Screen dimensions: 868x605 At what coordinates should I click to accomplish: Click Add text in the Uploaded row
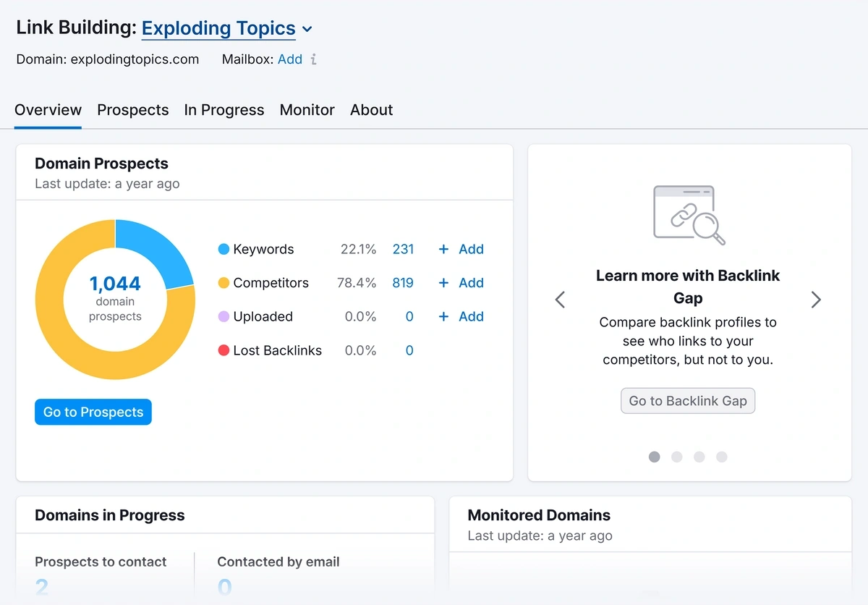pyautogui.click(x=471, y=316)
